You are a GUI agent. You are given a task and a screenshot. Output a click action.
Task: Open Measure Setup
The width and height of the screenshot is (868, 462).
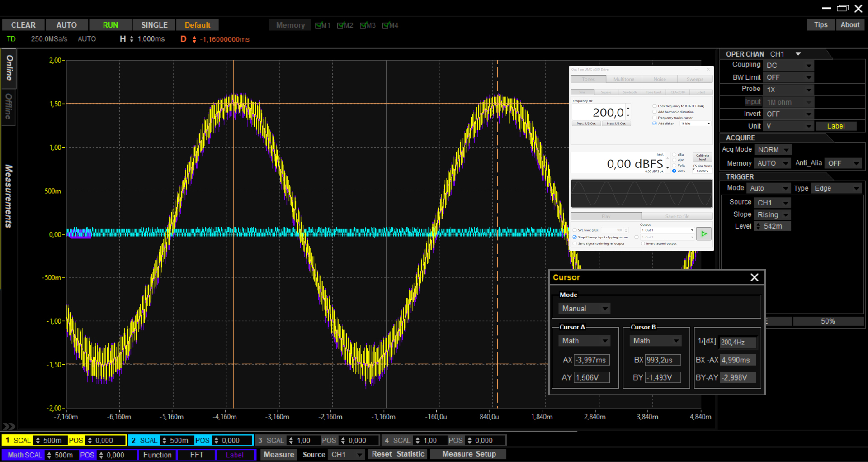pos(469,454)
